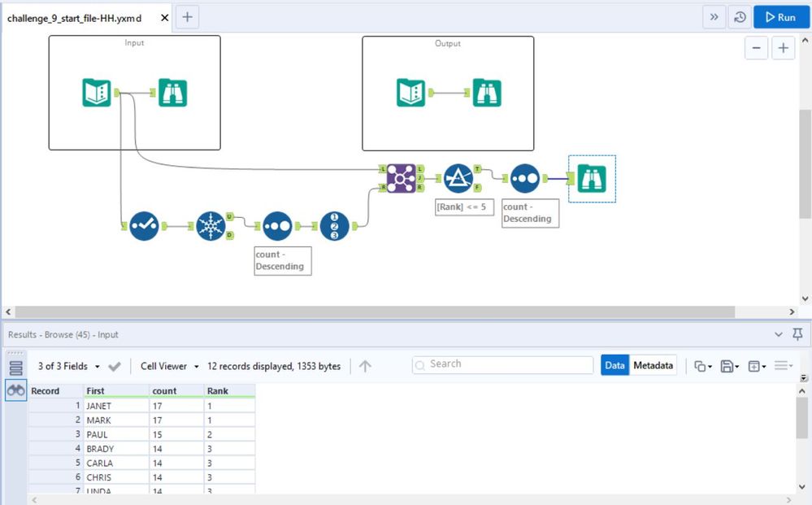Click the up arrow in results toolbar
Screen dimensions: 812x505
point(365,366)
